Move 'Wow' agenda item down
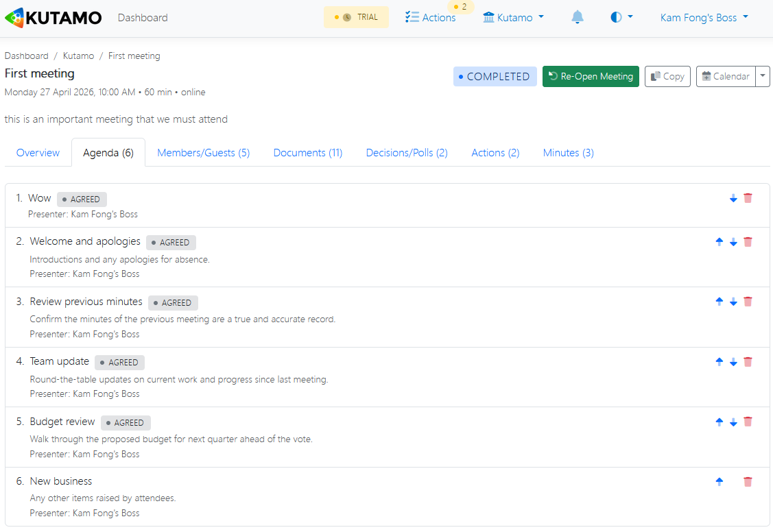Viewport: 773px width, 532px height. coord(733,199)
